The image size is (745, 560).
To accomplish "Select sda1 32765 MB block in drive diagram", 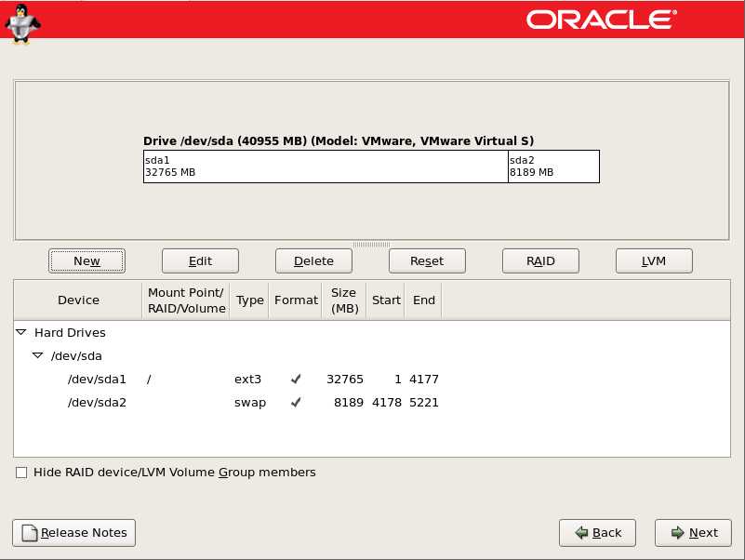I will pos(326,167).
